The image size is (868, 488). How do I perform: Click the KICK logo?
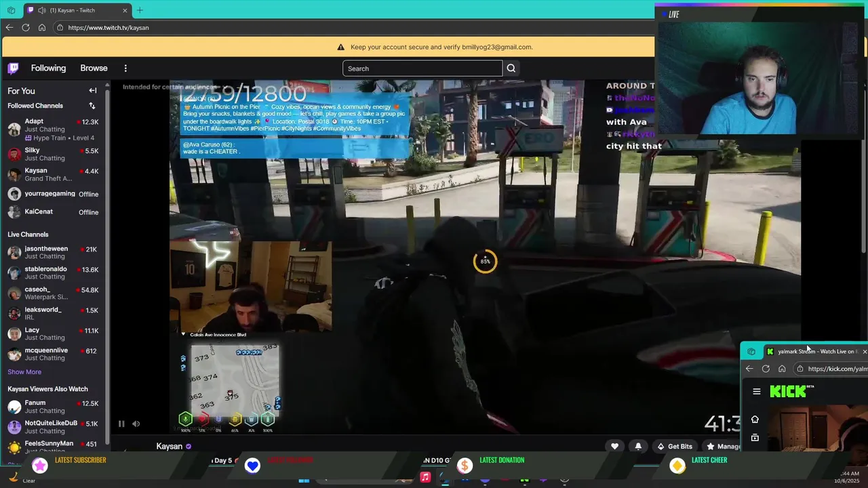[x=789, y=391]
